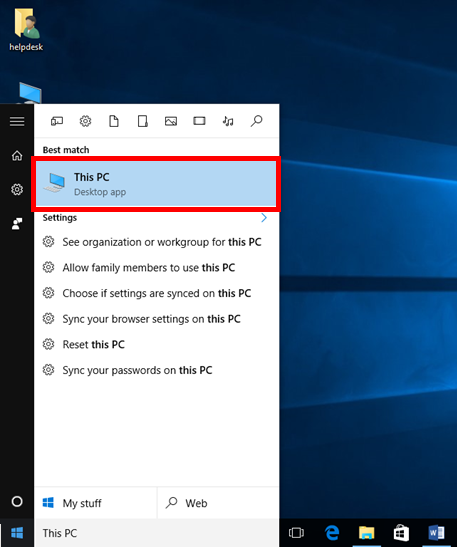457x548 pixels.
Task: Filter search results by Music
Action: click(x=228, y=121)
